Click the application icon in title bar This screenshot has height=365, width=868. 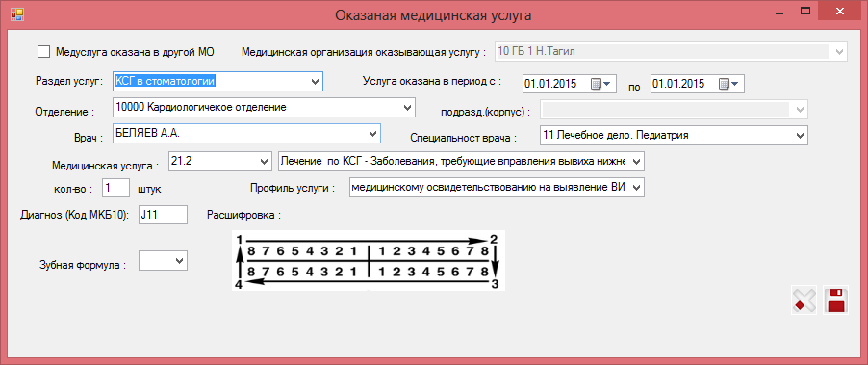pos(17,15)
